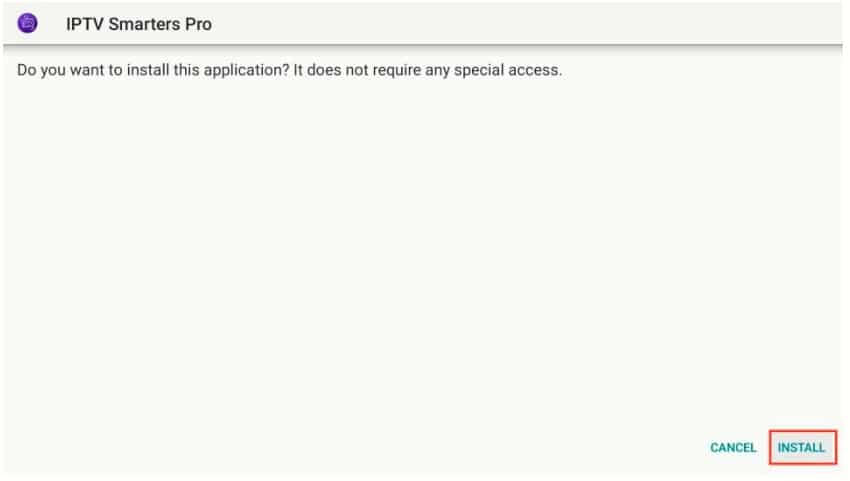Click the purple IPTV Smarters Pro app icon
Viewport: 850px width, 481px height.
point(27,23)
